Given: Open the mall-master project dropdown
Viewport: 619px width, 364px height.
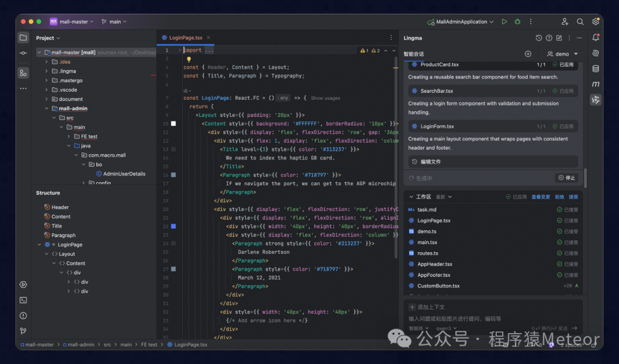Looking at the screenshot, I should pos(72,22).
